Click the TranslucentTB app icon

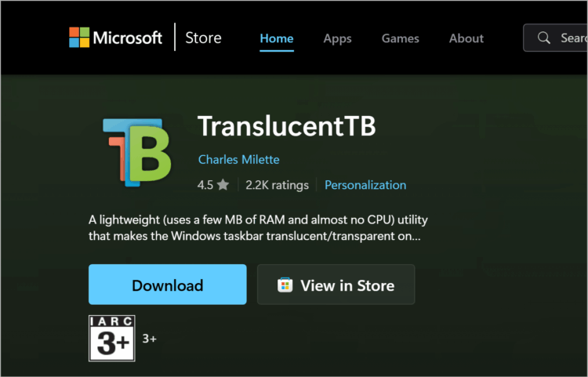tap(137, 152)
